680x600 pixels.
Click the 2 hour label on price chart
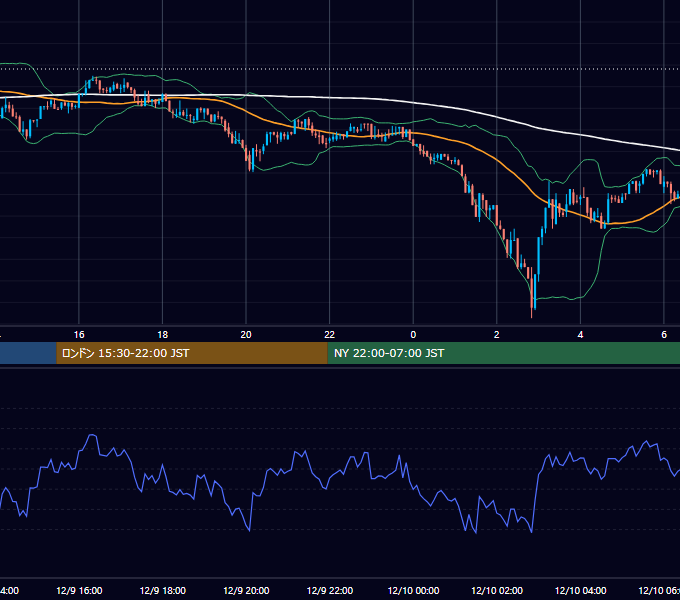point(497,335)
